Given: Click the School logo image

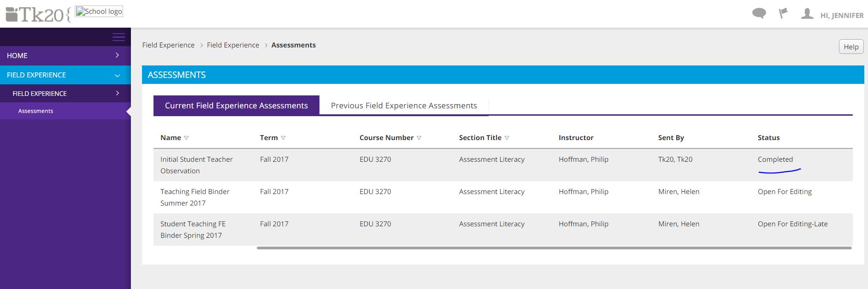Looking at the screenshot, I should 99,12.
